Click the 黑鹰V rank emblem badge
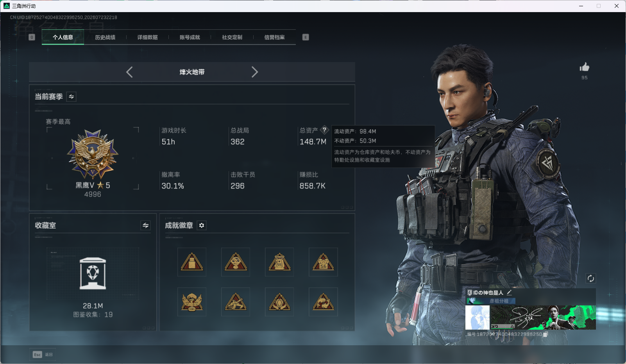This screenshot has height=364, width=626. 93,154
